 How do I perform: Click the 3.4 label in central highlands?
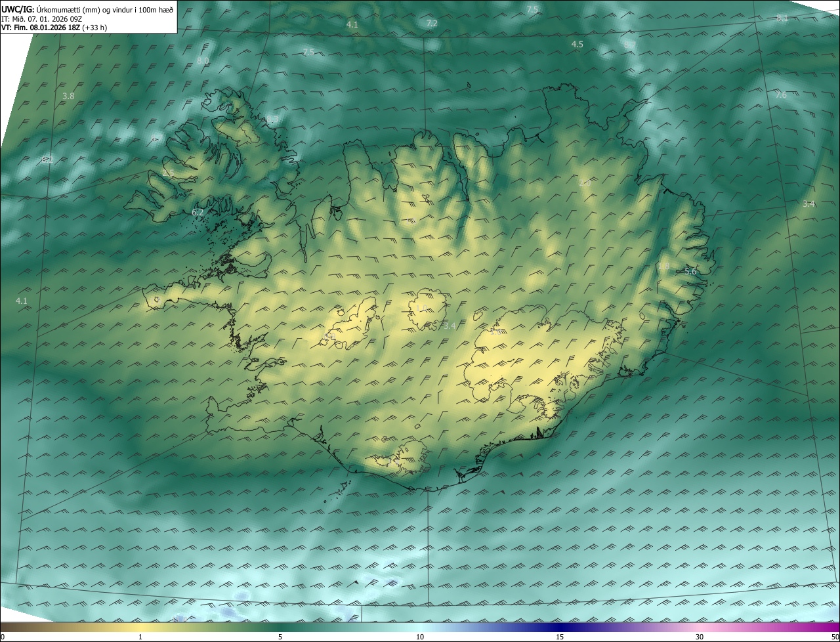tap(450, 326)
